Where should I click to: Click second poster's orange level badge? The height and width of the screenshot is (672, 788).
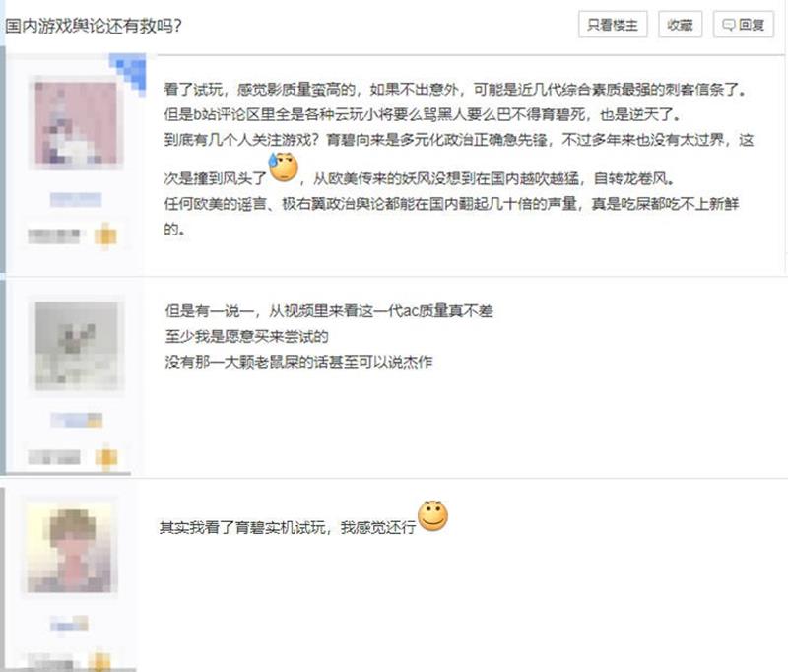point(106,457)
